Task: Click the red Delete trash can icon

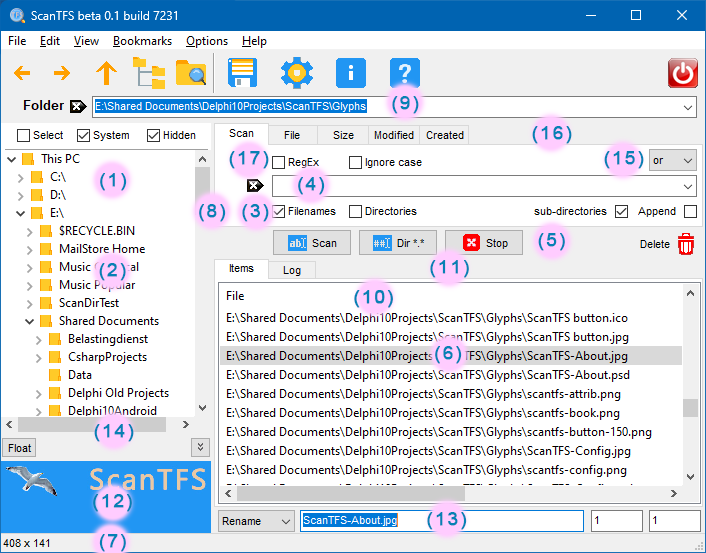Action: pos(686,243)
